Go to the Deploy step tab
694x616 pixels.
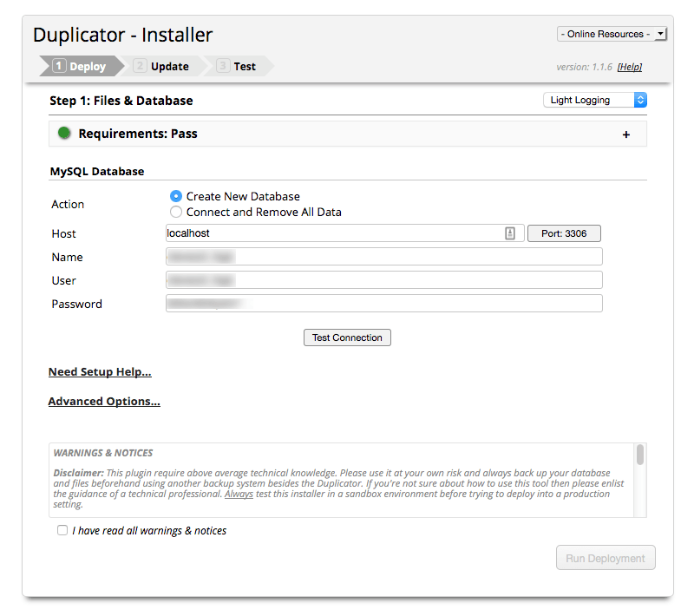point(82,66)
